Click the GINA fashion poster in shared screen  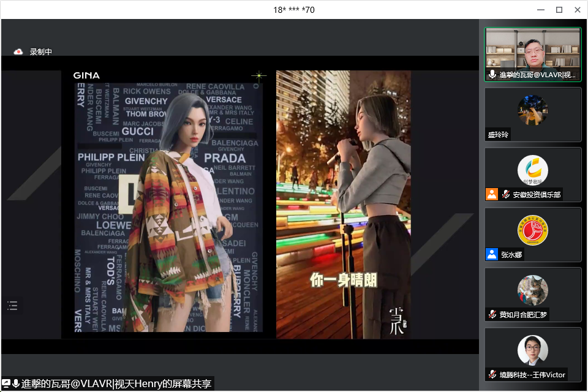169,208
